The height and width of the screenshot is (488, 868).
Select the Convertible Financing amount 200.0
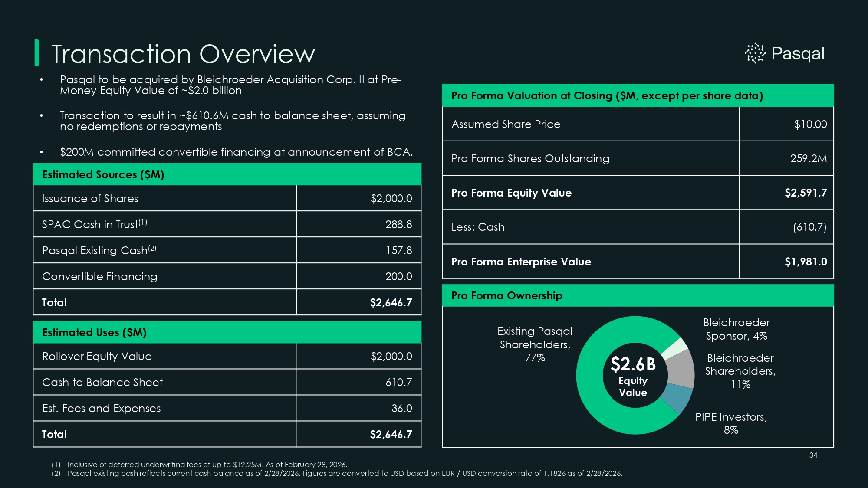[x=398, y=276]
